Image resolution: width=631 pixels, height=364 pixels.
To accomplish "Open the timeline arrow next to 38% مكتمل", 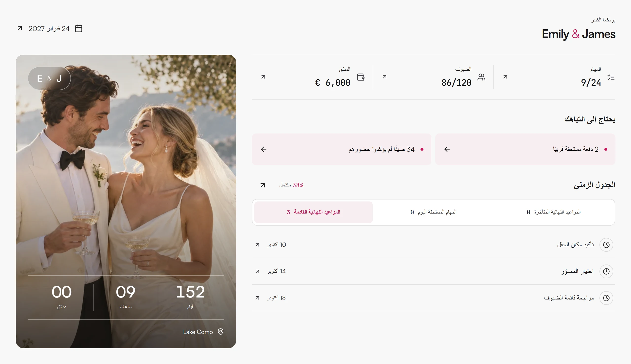I will coord(263,185).
